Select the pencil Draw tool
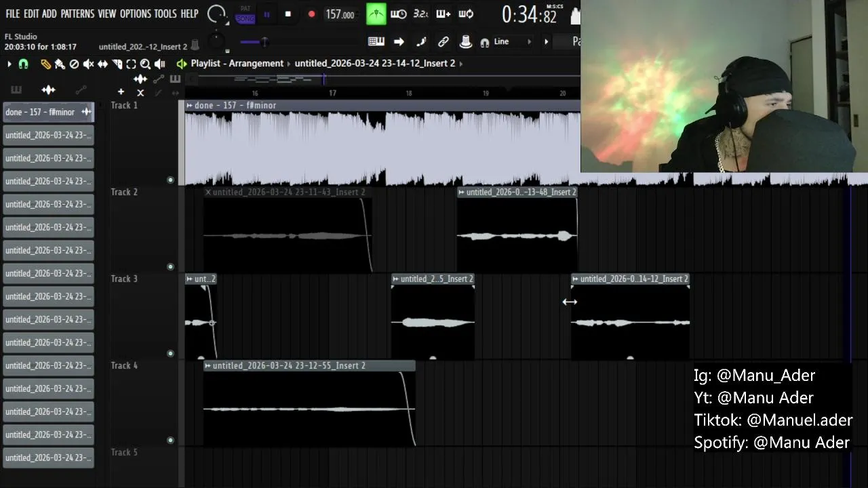Image resolution: width=868 pixels, height=488 pixels. pyautogui.click(x=45, y=64)
